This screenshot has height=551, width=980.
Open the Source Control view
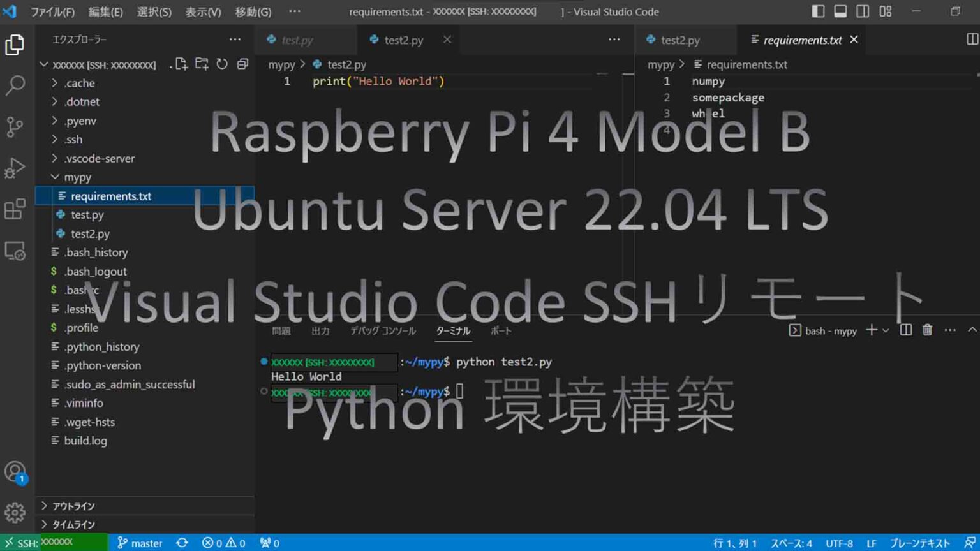click(x=15, y=126)
